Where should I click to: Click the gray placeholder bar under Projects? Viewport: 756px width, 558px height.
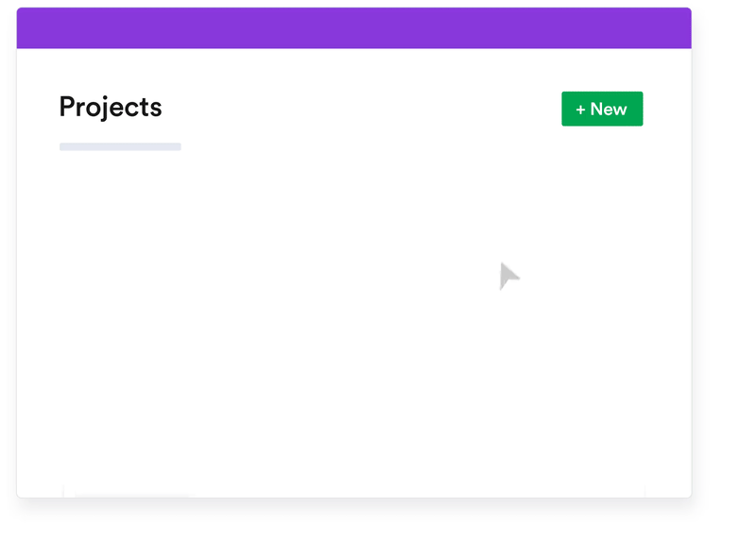[x=120, y=146]
